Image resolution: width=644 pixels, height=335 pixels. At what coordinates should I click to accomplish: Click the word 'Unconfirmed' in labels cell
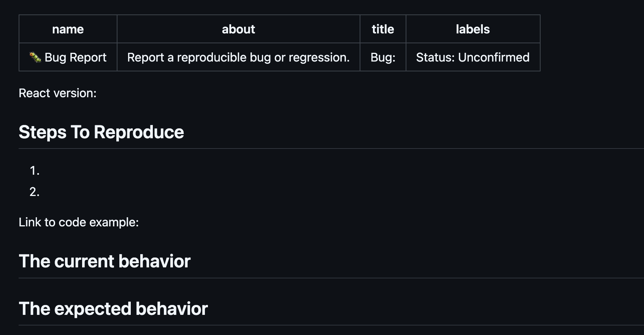[494, 57]
